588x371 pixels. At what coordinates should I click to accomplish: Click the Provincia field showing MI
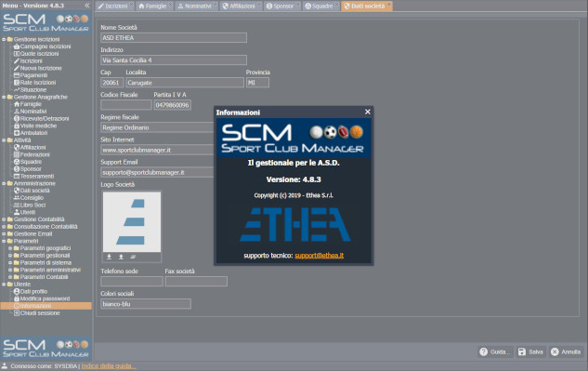[257, 83]
